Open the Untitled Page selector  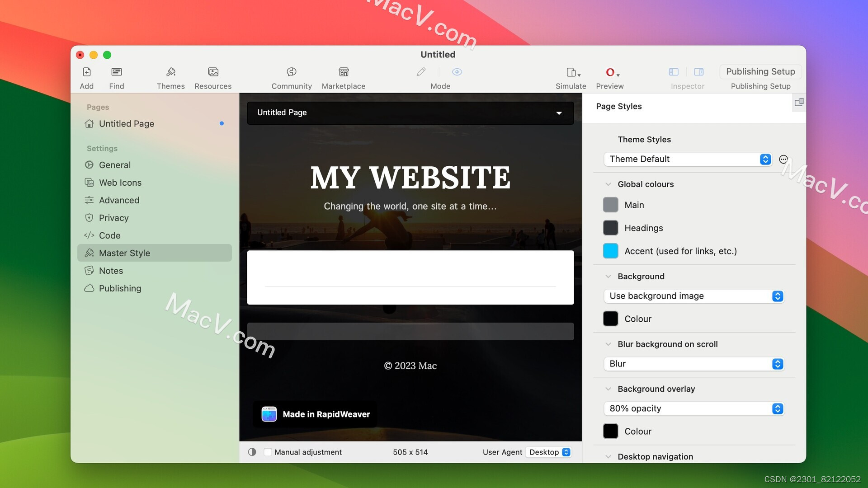coord(410,113)
